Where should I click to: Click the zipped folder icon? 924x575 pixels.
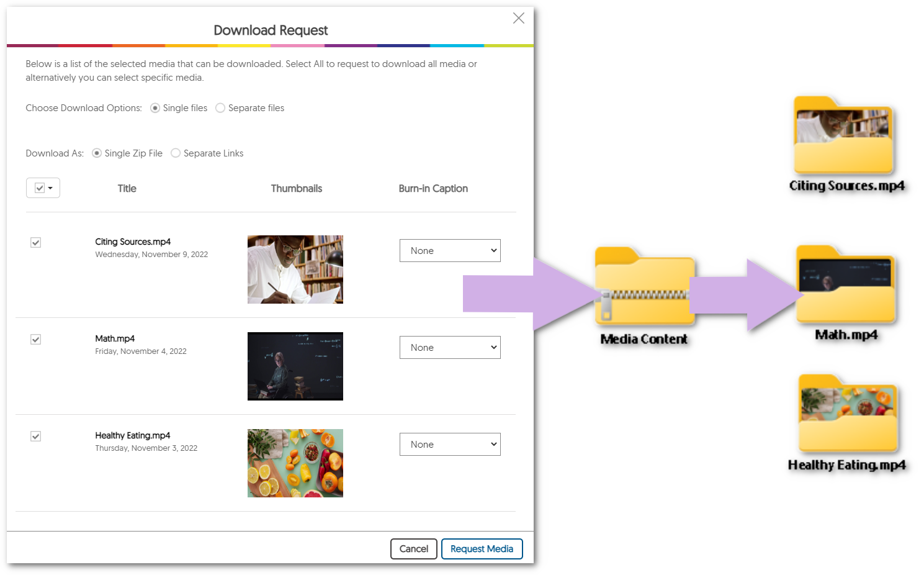(644, 287)
